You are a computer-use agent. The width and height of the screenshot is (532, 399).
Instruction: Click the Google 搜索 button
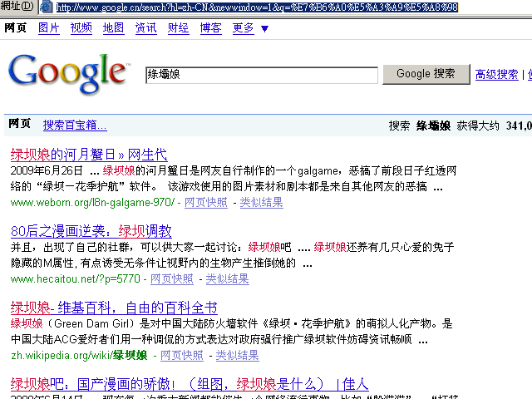[426, 74]
